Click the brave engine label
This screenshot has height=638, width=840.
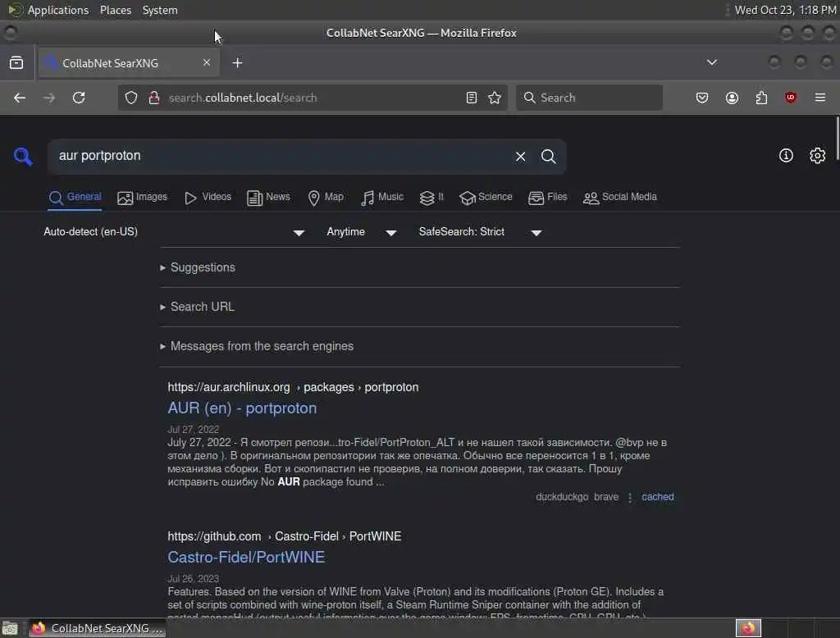pos(606,497)
